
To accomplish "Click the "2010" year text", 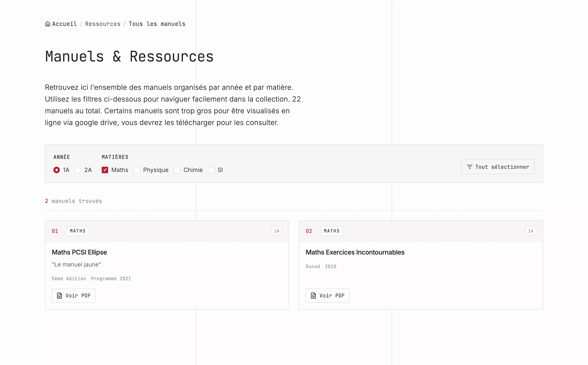I will pos(330,266).
